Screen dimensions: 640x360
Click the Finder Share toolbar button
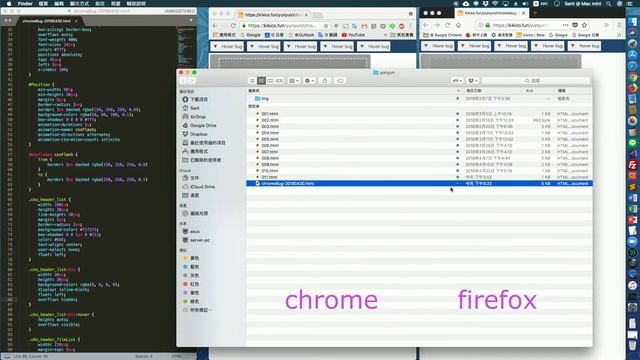coord(325,81)
